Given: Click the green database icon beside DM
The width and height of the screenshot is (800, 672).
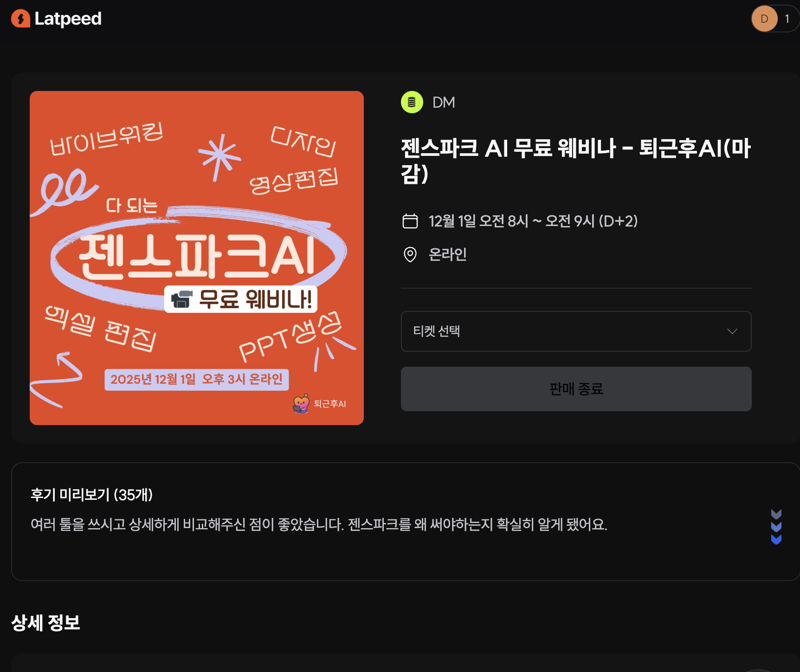Looking at the screenshot, I should click(411, 102).
